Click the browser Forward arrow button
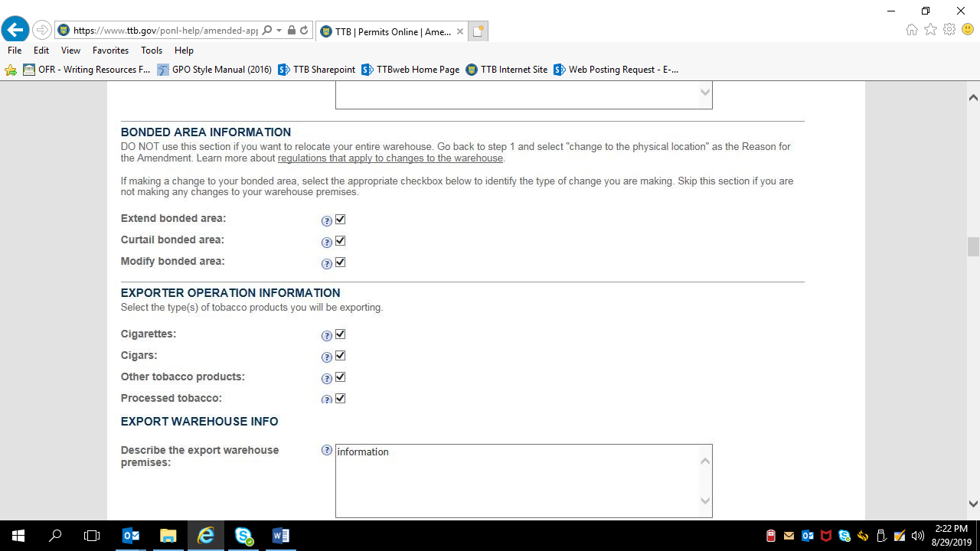The height and width of the screenshot is (551, 980). pos(41,31)
